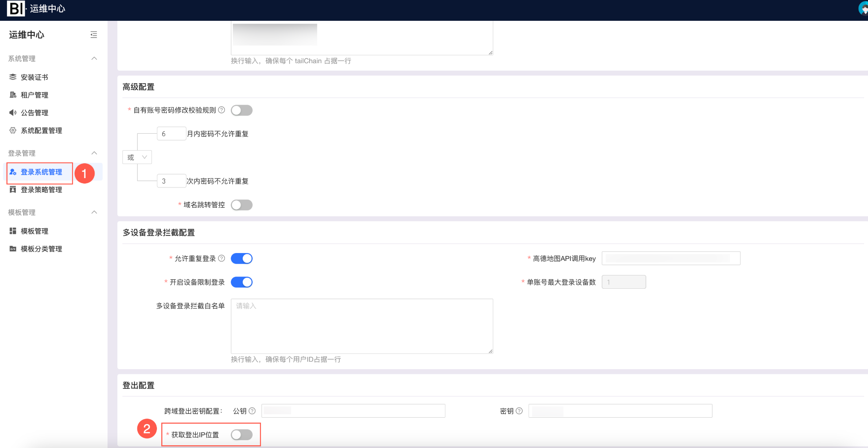Open the 或 condition dropdown
868x448 pixels.
pyautogui.click(x=137, y=157)
